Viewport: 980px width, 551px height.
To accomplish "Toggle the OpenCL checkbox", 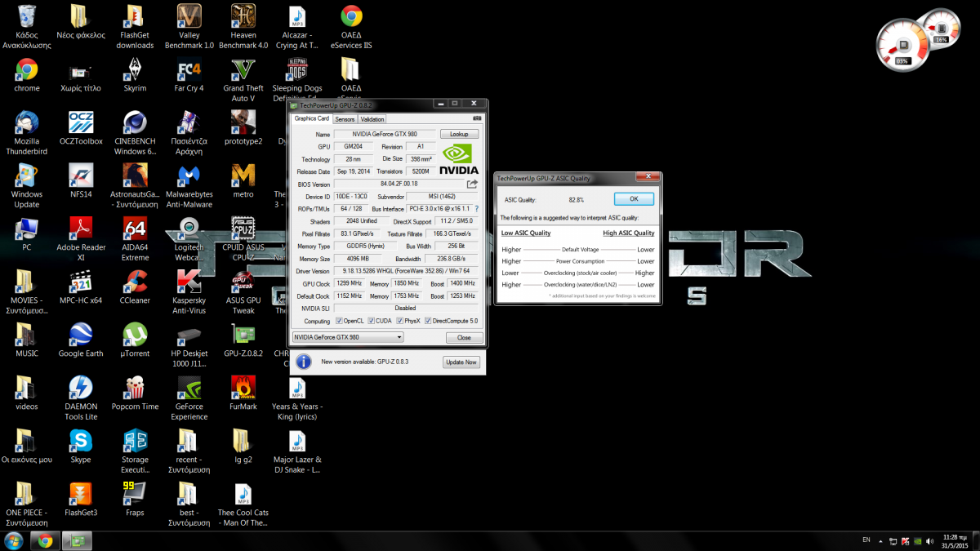I will [x=338, y=321].
